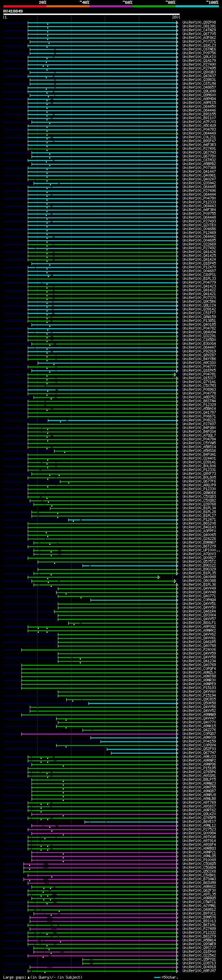Select hit label UniRef100_A7QQL7

point(199,436)
